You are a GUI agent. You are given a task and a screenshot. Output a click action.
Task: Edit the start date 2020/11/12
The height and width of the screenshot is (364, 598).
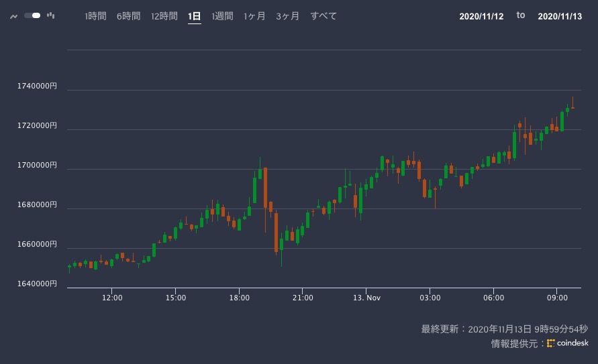pos(481,17)
